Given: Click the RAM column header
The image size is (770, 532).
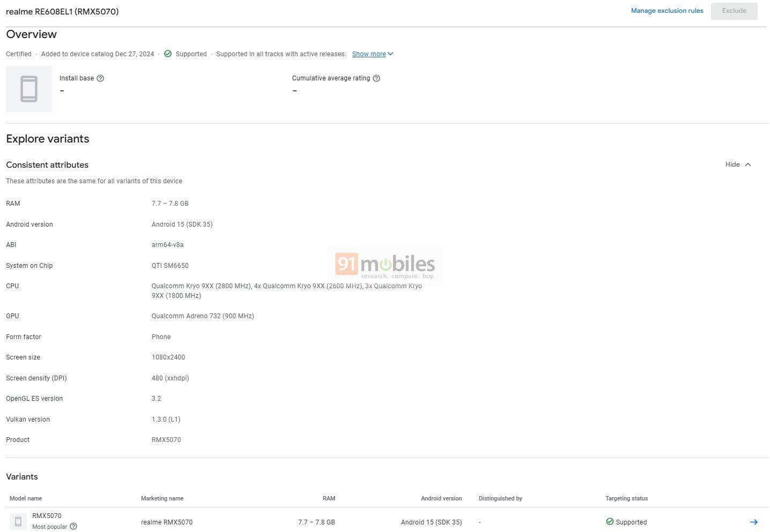Looking at the screenshot, I should [329, 498].
